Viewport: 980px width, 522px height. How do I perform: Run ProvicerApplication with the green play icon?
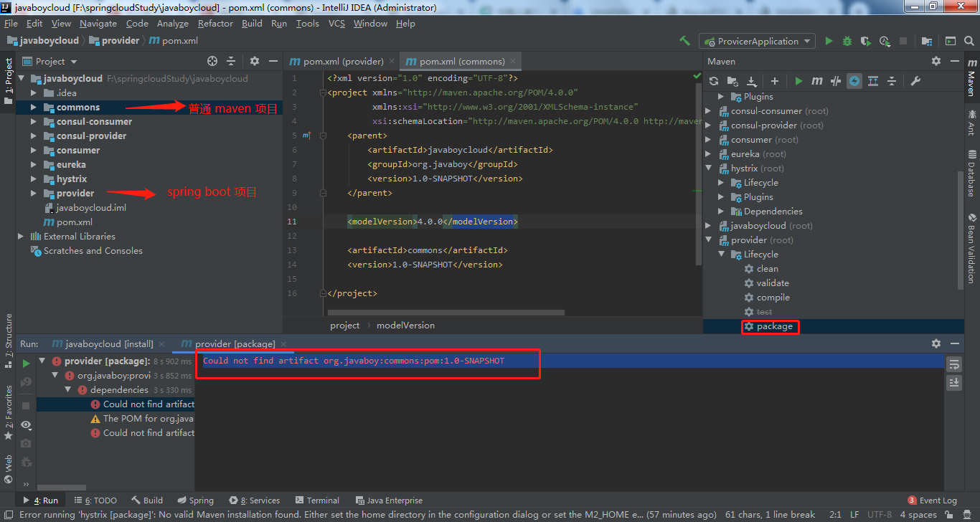click(829, 41)
